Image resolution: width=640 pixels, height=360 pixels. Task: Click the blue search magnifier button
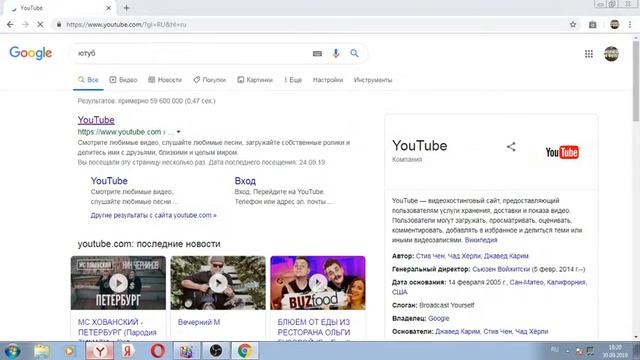354,53
